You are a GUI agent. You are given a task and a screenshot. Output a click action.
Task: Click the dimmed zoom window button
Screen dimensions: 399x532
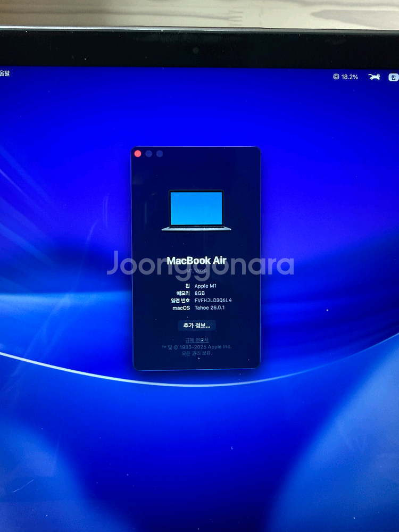[160, 154]
